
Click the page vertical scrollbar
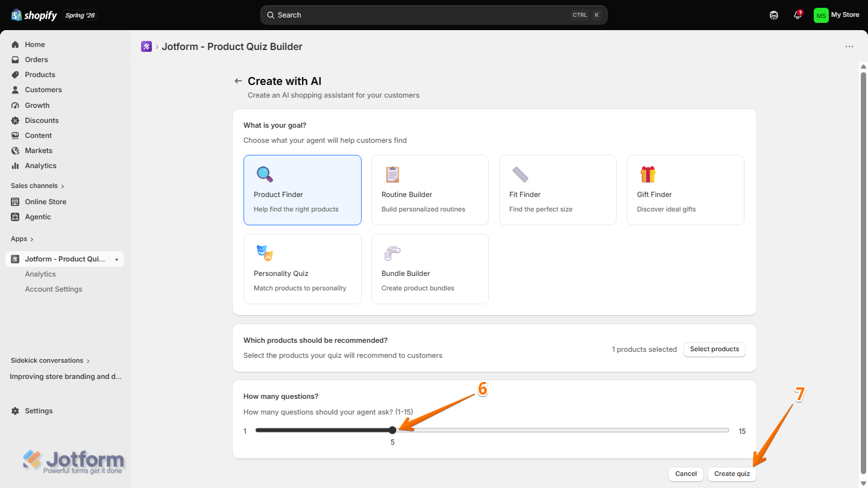[863, 274]
